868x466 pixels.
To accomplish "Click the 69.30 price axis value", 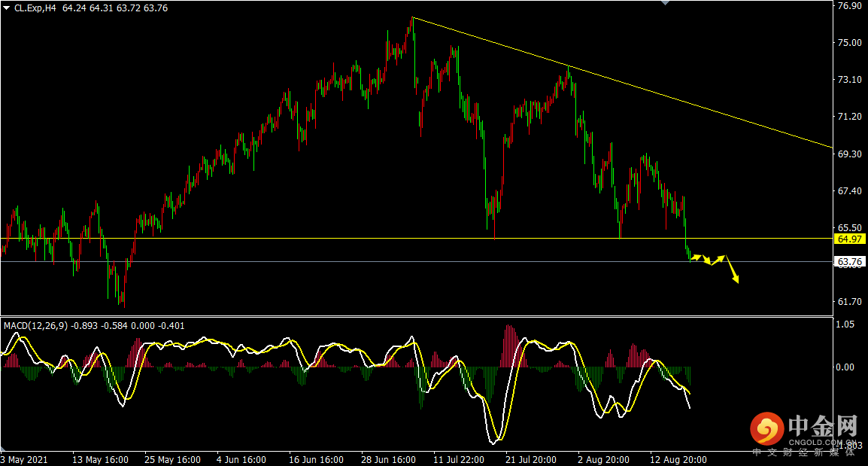I will [850, 154].
